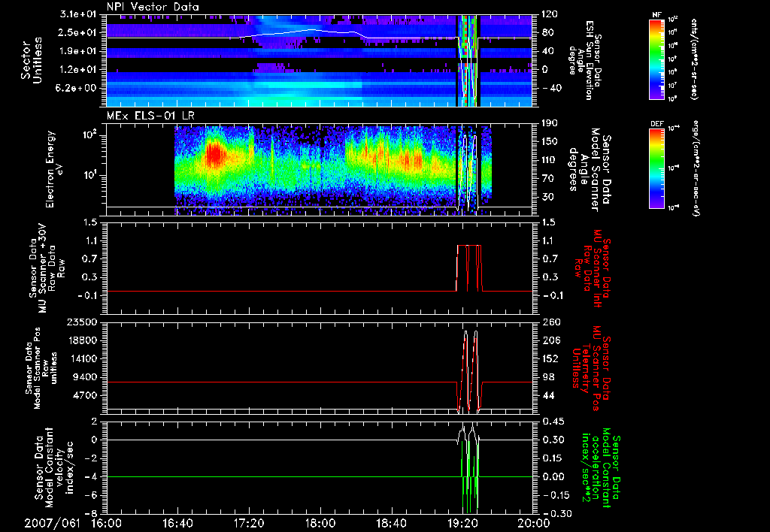Click the 0.15 acceleration tick value

click(x=552, y=458)
